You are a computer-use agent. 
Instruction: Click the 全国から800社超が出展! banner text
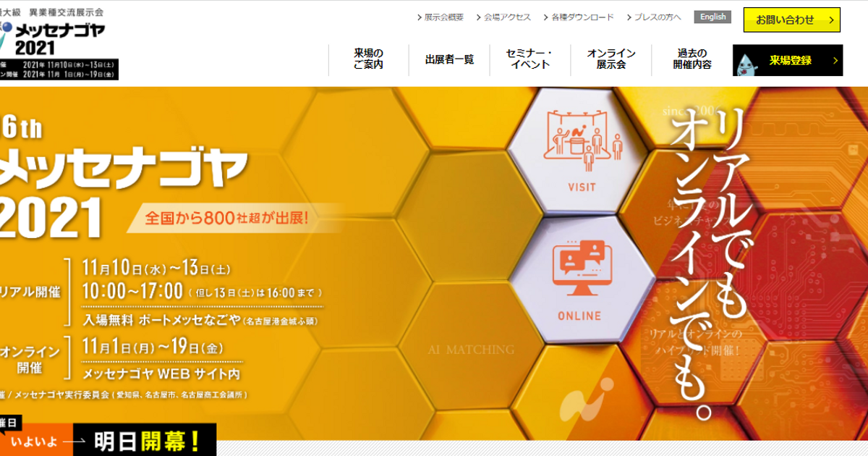pyautogui.click(x=226, y=217)
